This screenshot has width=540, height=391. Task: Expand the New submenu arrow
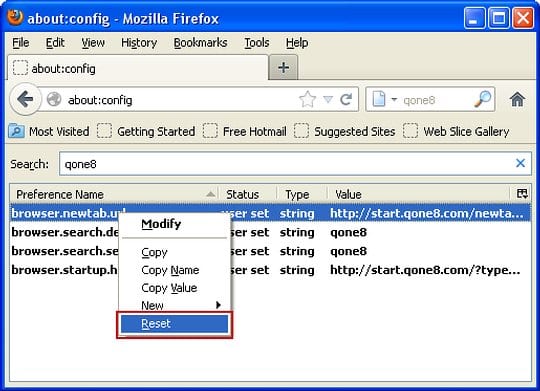click(218, 305)
